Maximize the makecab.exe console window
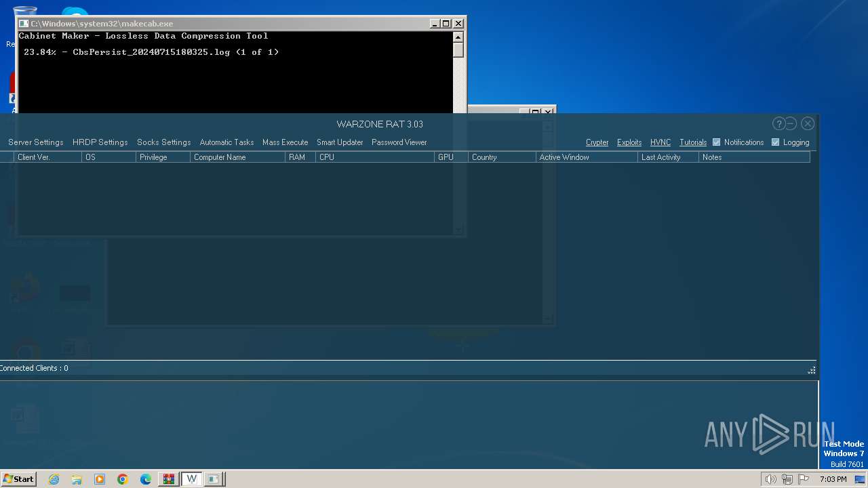This screenshot has height=488, width=868. [446, 23]
